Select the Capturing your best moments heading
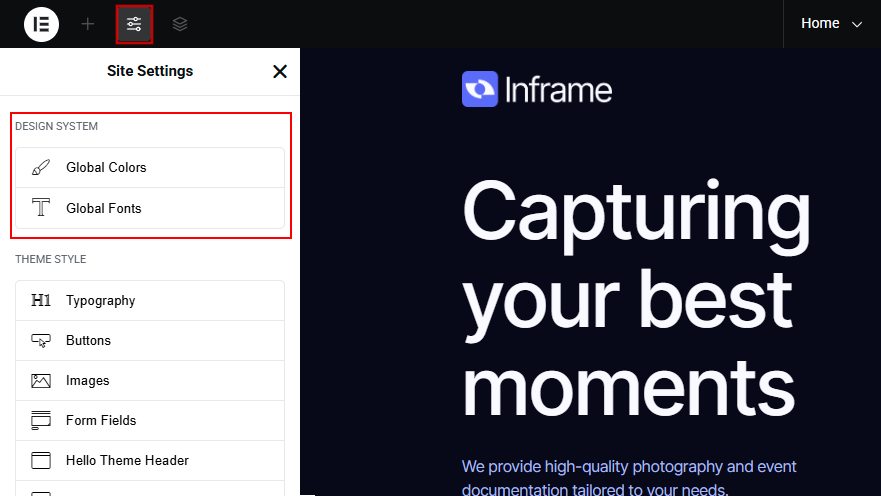Screen dimensions: 881x496 [636, 298]
